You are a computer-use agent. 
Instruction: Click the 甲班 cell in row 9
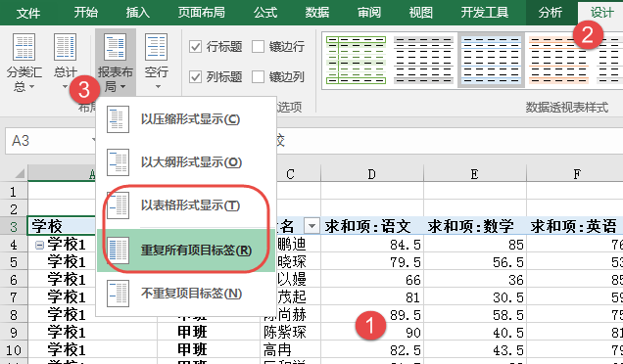click(209, 333)
